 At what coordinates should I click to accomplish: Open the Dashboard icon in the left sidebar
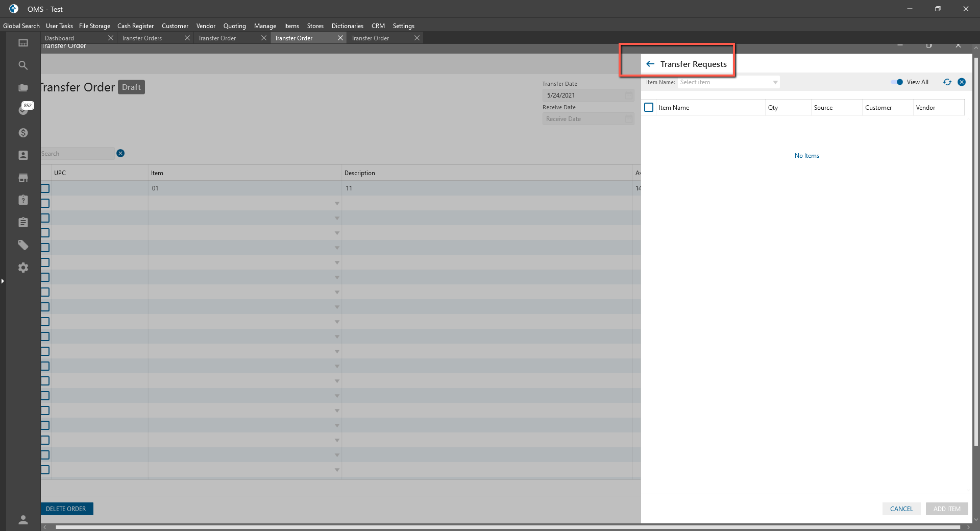[x=23, y=43]
